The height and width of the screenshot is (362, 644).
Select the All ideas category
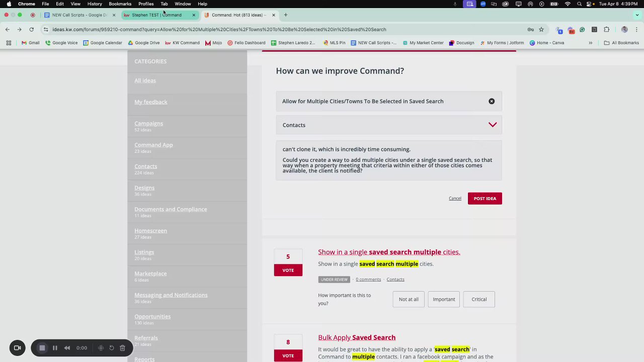[145, 80]
